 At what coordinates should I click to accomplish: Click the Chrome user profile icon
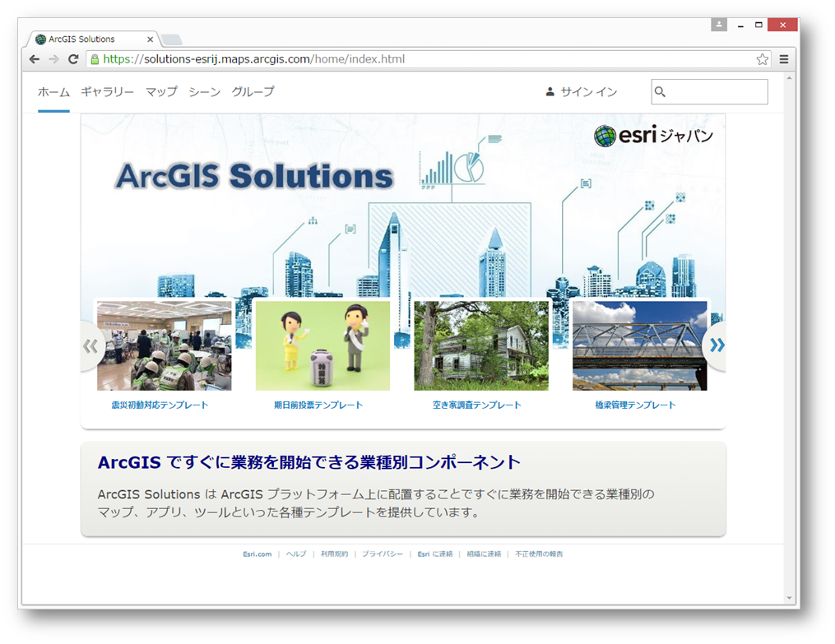pyautogui.click(x=719, y=25)
